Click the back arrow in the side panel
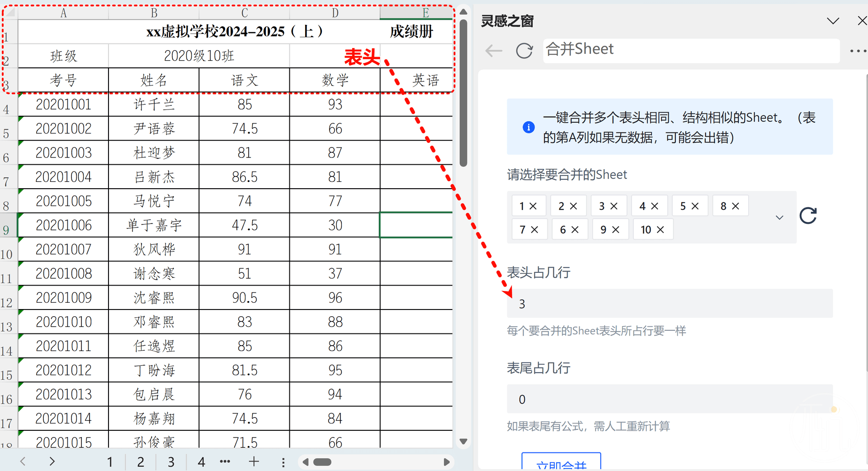The width and height of the screenshot is (868, 471). [494, 51]
